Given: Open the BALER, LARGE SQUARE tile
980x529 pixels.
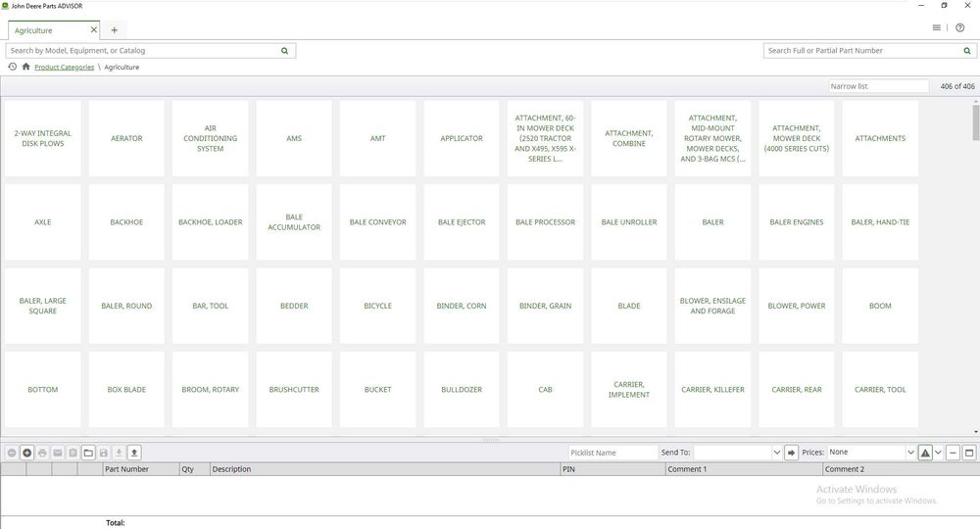Looking at the screenshot, I should [42, 306].
